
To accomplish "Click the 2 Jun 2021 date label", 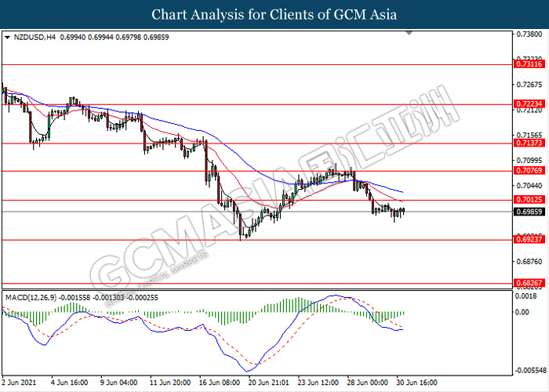I will coord(19,383).
